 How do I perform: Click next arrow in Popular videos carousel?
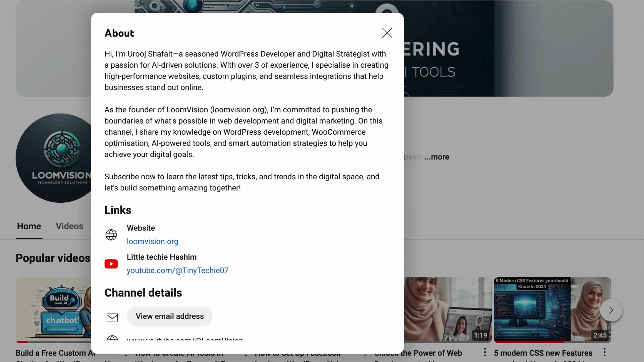tap(611, 310)
